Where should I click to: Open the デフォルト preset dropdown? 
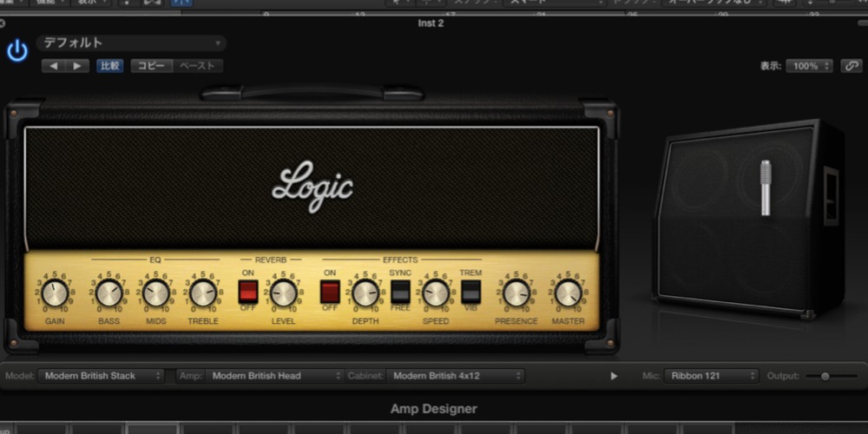pyautogui.click(x=131, y=43)
